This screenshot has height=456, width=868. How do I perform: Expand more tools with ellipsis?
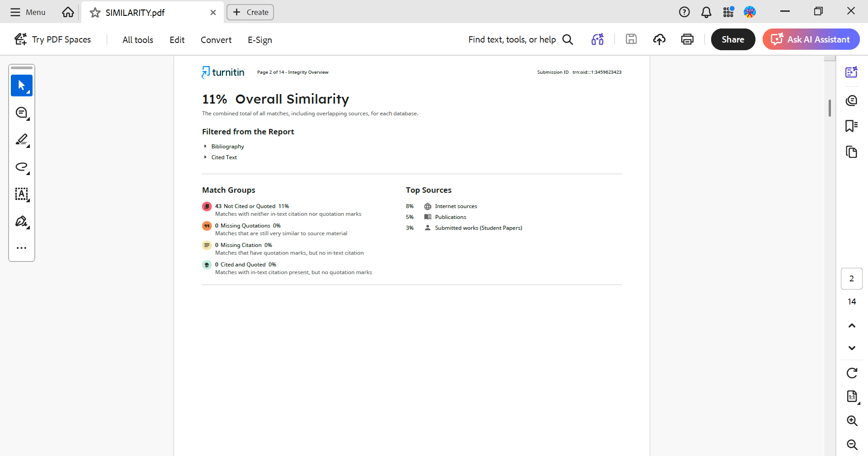click(x=21, y=248)
